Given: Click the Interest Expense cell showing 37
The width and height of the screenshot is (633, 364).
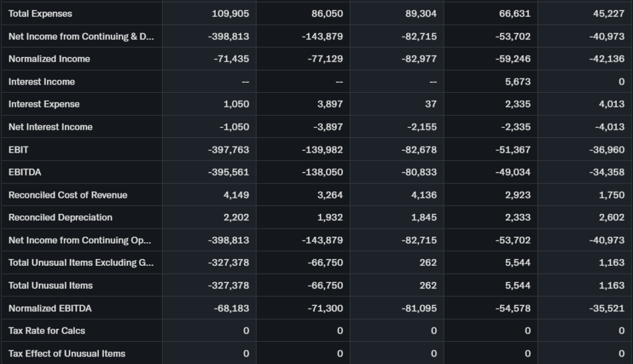Looking at the screenshot, I should pyautogui.click(x=430, y=104).
